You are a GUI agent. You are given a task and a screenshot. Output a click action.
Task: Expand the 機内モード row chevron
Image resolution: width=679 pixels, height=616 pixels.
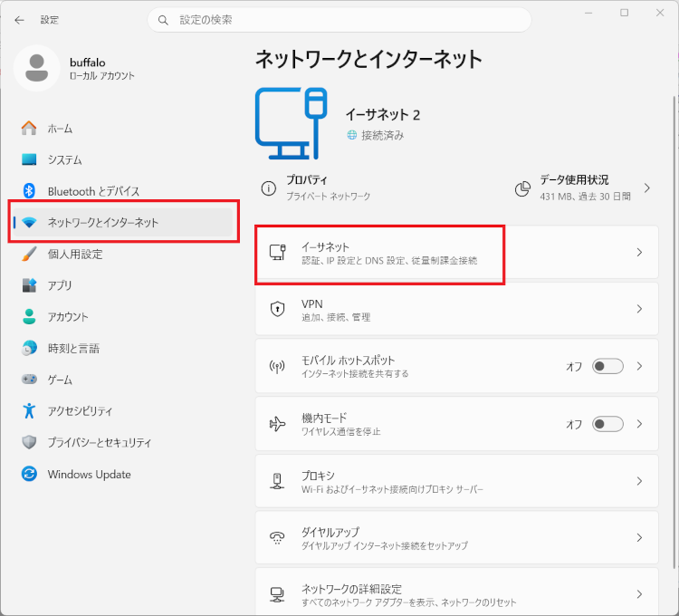pyautogui.click(x=639, y=424)
